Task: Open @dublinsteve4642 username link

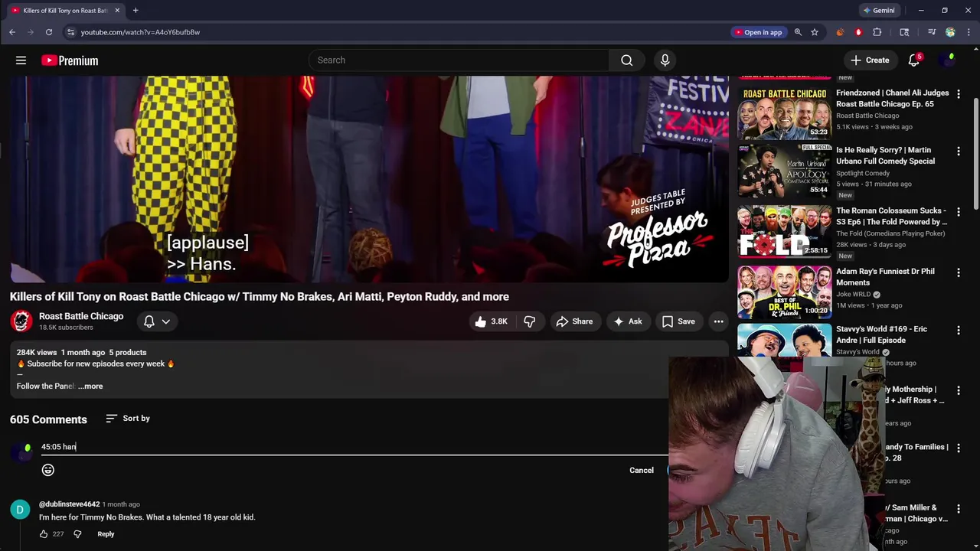Action: 70,504
